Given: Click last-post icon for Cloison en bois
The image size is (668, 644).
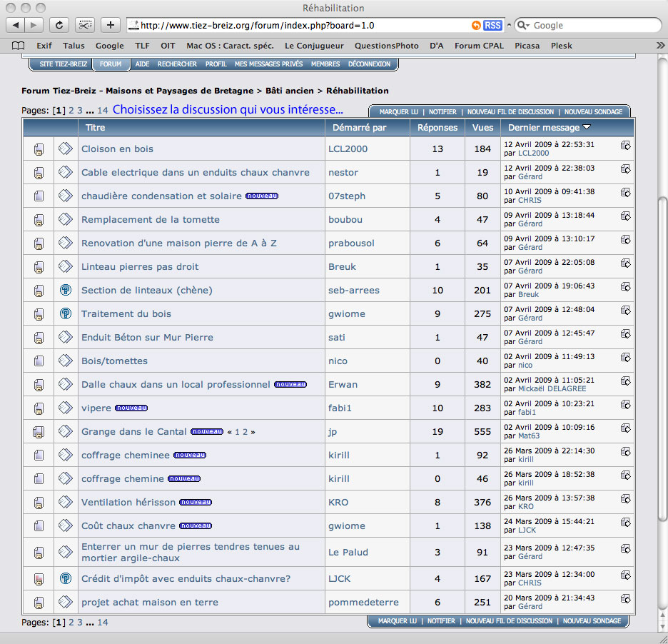Looking at the screenshot, I should [x=625, y=146].
